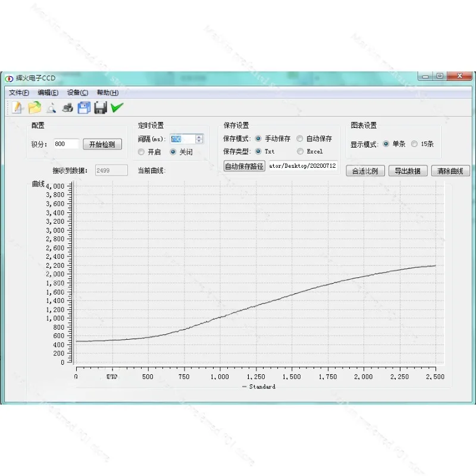476x476 pixels.
Task: Click the 自动保存路径 button
Action: coord(245,166)
